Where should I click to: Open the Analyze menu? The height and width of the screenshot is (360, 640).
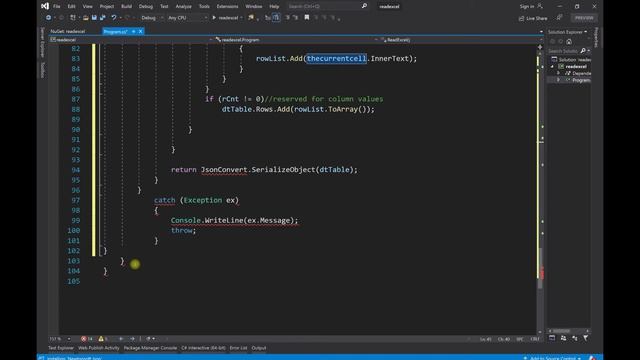(x=183, y=7)
